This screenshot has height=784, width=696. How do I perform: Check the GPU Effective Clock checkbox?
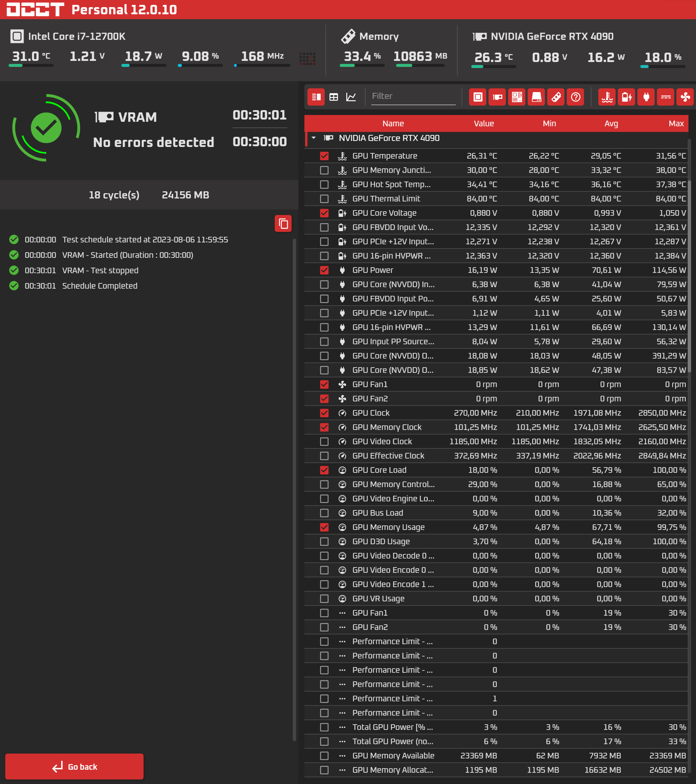(324, 456)
